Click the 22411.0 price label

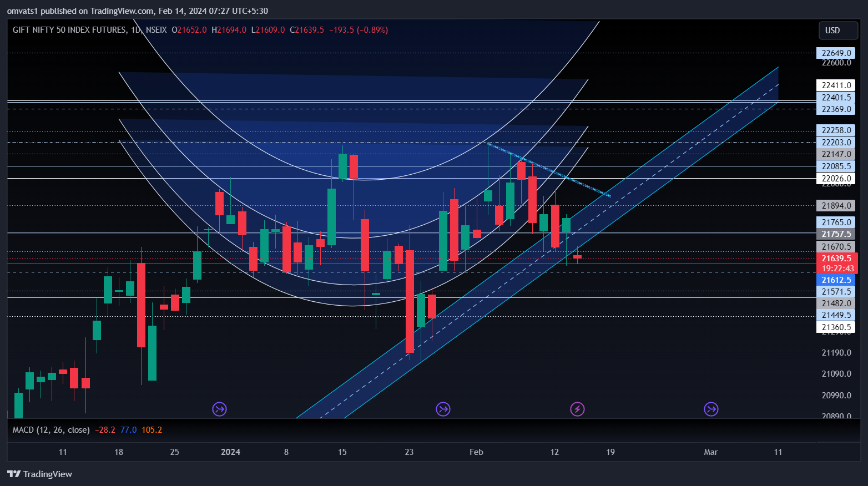[x=836, y=85]
